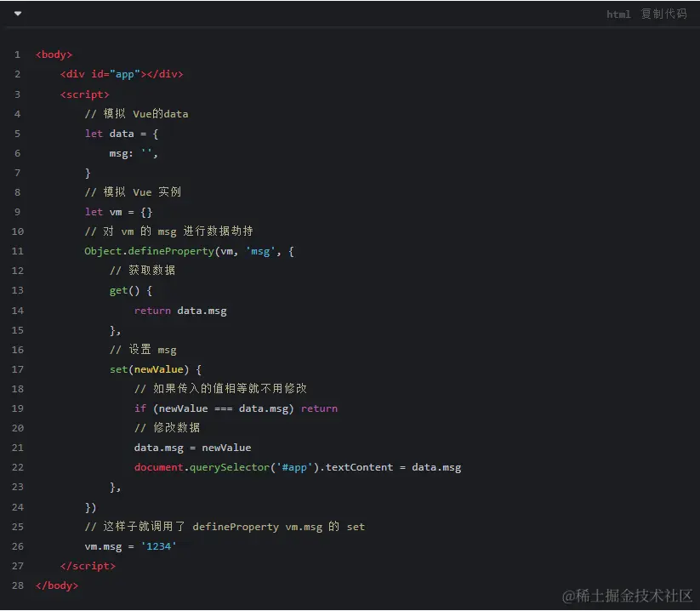The image size is (700, 611).
Task: Click the "msg: ''," line
Action: [x=134, y=153]
